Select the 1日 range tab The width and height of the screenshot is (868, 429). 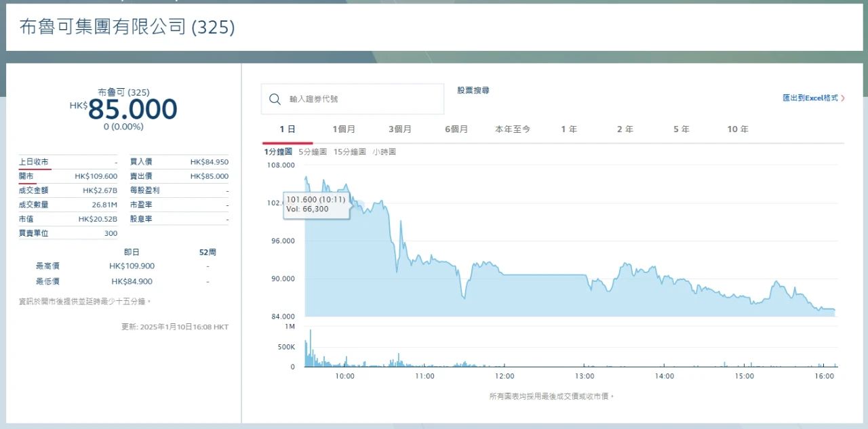click(288, 129)
